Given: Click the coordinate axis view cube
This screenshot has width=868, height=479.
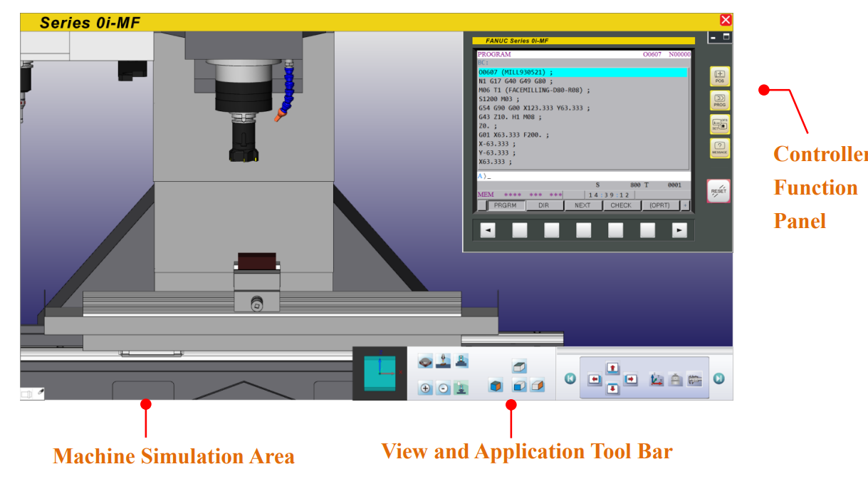Looking at the screenshot, I should tap(380, 373).
